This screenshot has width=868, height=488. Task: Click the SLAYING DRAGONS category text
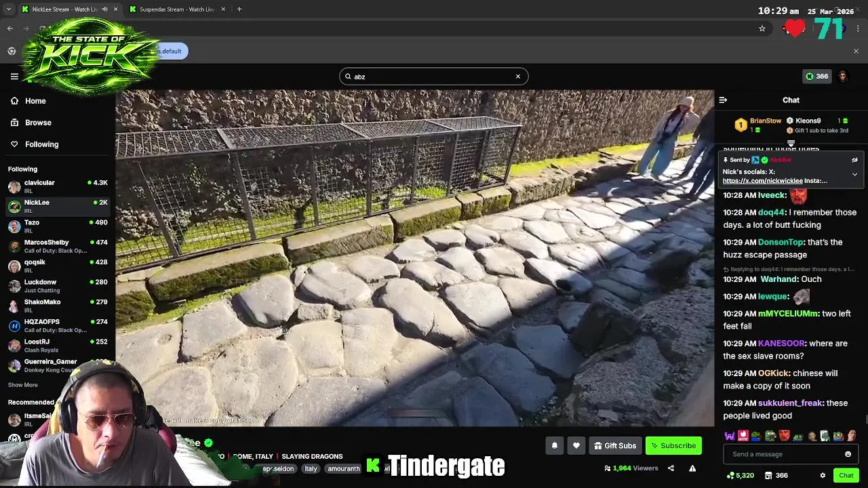[312, 457]
